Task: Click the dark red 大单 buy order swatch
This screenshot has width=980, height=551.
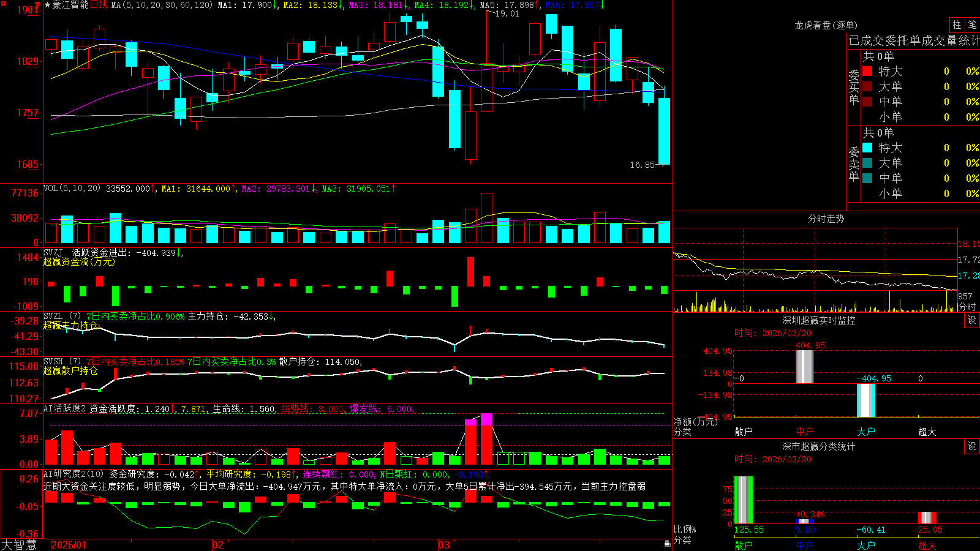Action: pyautogui.click(x=867, y=86)
